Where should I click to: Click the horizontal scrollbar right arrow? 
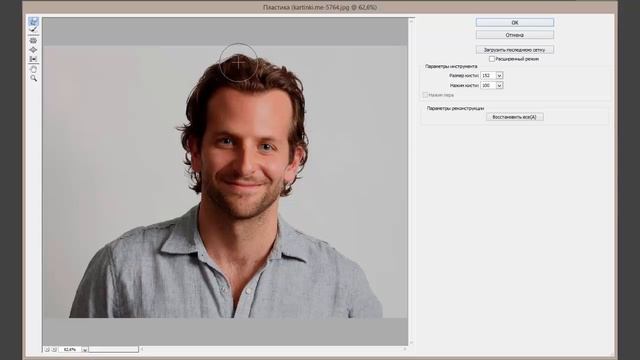(405, 349)
